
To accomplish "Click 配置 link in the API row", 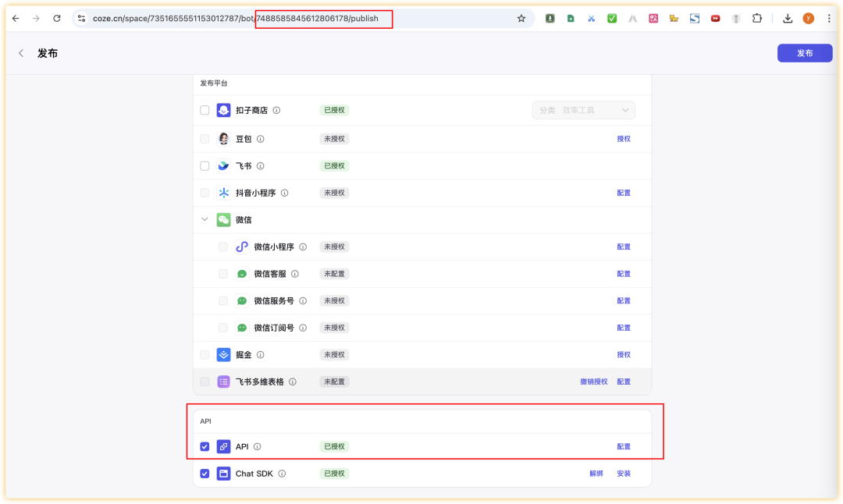I will click(x=624, y=446).
